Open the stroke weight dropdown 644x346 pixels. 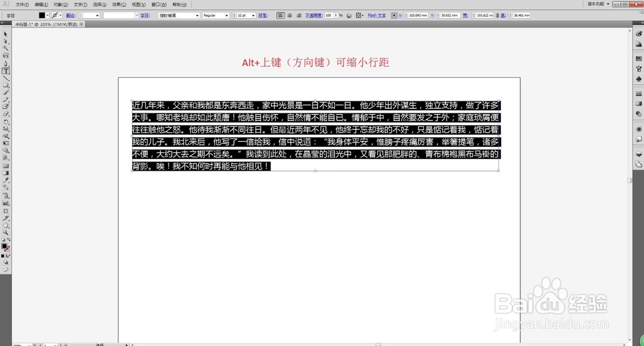point(97,15)
